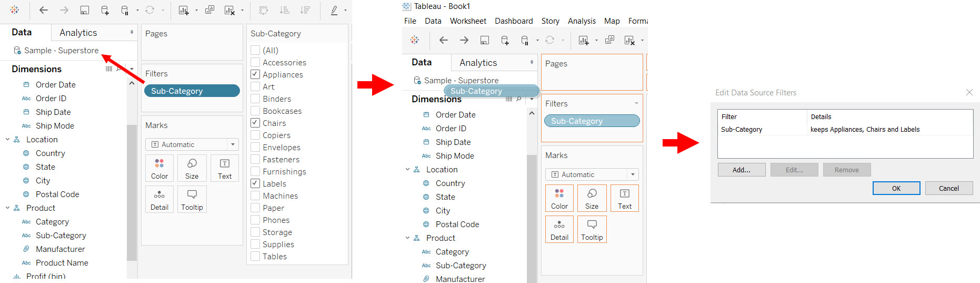The height and width of the screenshot is (283, 980).
Task: Open the Analysis menu in menu bar
Action: (x=581, y=21)
